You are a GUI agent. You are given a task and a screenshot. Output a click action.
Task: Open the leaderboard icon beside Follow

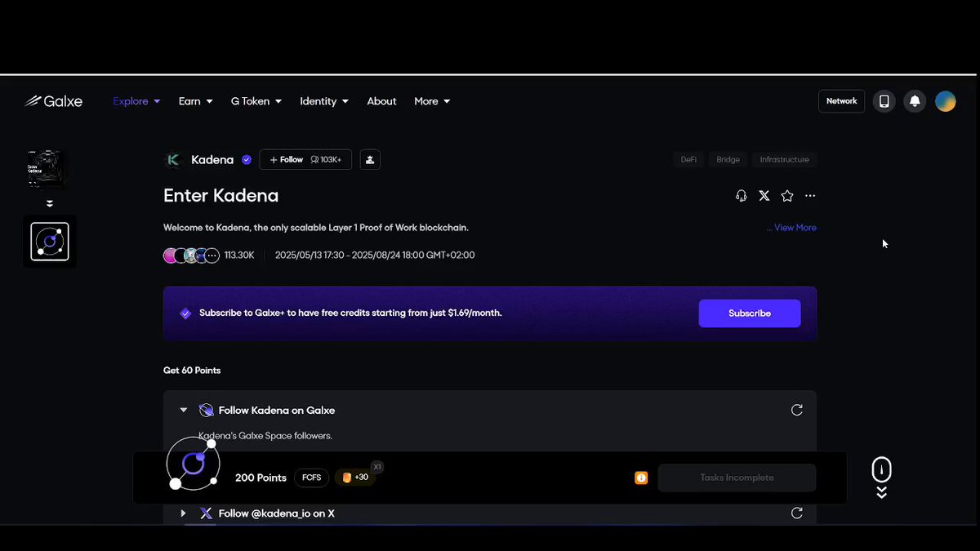[x=370, y=160]
